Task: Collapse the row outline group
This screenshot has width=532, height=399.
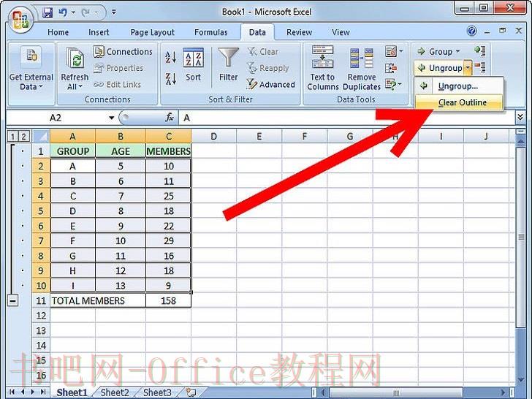Action: pos(12,300)
